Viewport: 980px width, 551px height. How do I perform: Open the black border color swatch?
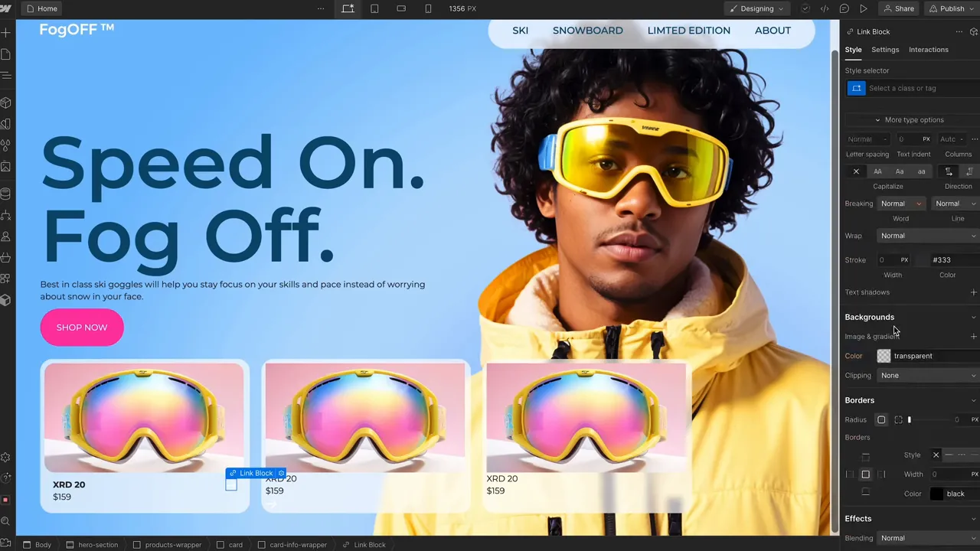(936, 494)
